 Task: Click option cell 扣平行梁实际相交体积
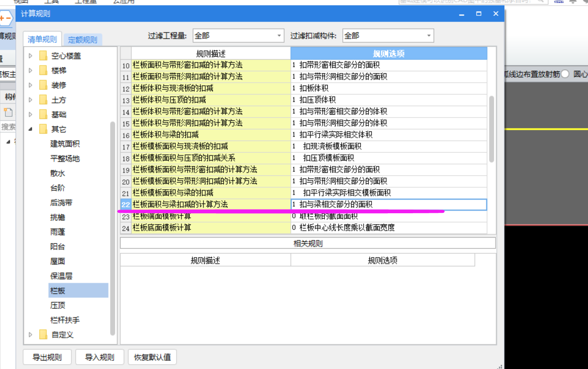(x=389, y=135)
